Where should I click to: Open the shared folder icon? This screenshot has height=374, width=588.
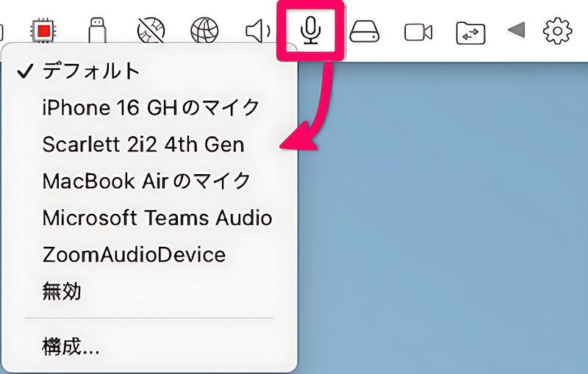[x=470, y=33]
